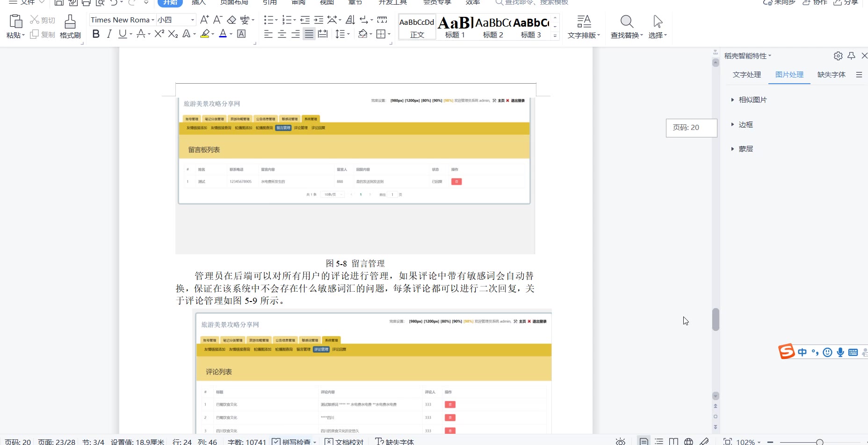Screen dimensions: 868x445
Task: Click the text highlight color marker
Action: 205,34
